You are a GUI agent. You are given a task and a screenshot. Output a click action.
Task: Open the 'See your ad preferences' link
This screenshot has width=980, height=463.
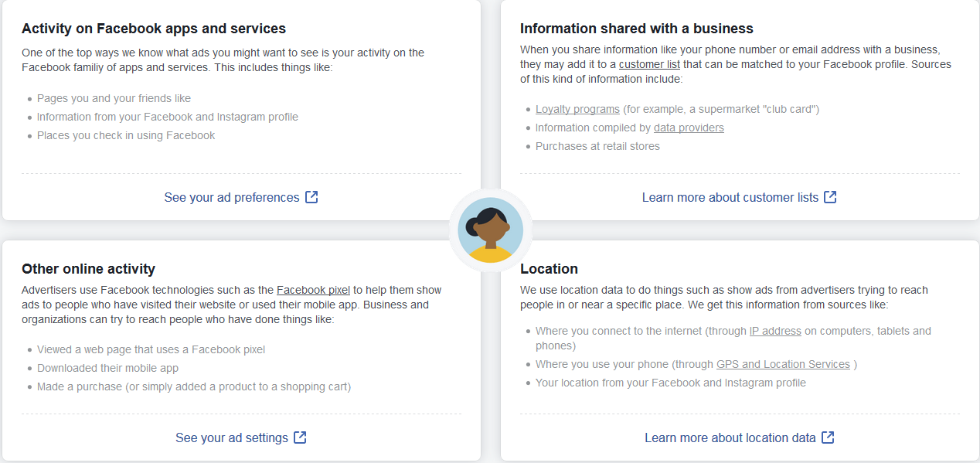click(x=232, y=197)
